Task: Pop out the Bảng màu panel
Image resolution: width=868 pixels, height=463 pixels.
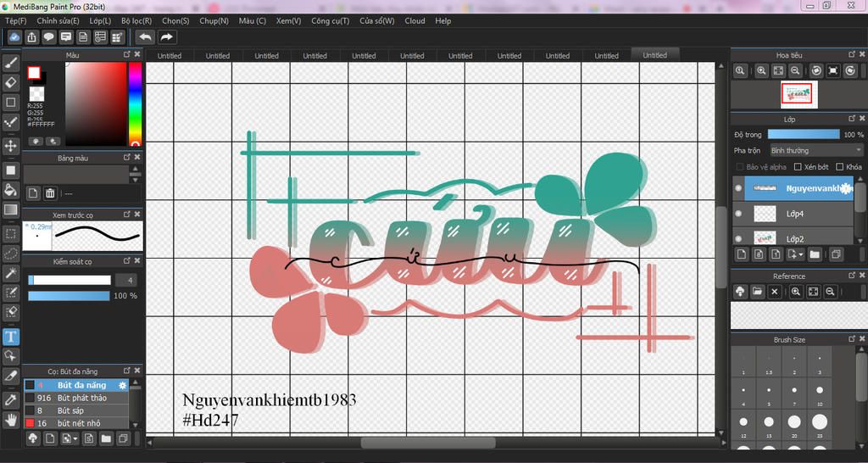Action: coord(127,157)
